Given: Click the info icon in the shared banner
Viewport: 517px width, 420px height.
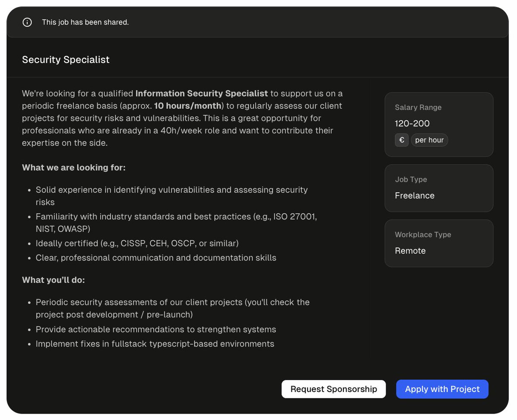Looking at the screenshot, I should [x=27, y=22].
